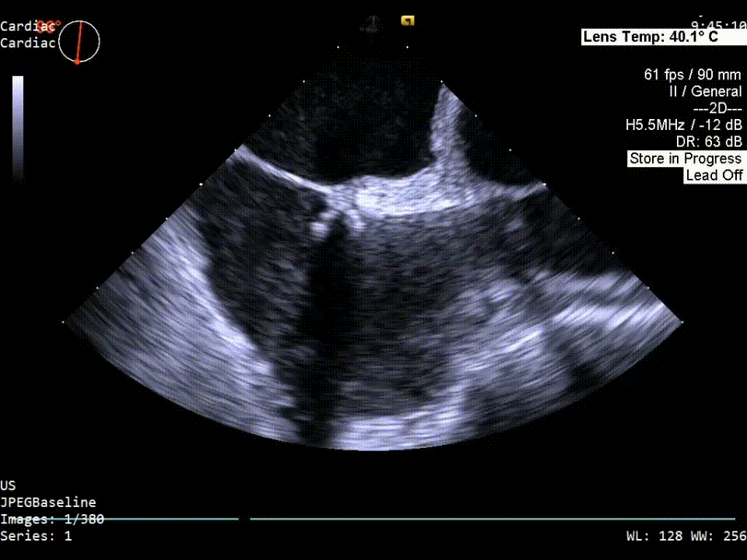This screenshot has height=560, width=747.
Task: Click the Images: 1/380 frame counter
Action: (51, 520)
